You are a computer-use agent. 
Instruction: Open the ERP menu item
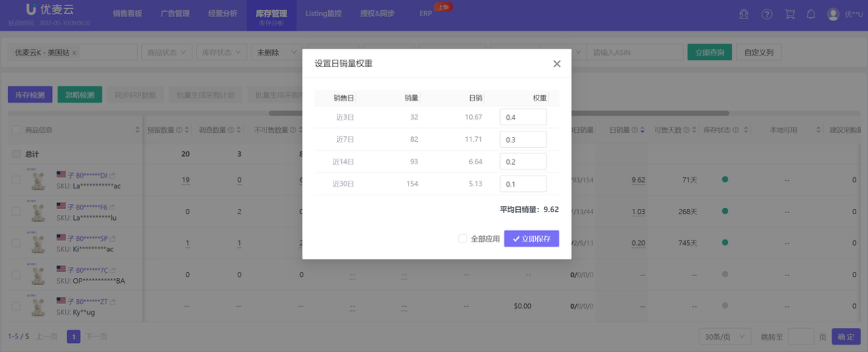click(425, 14)
